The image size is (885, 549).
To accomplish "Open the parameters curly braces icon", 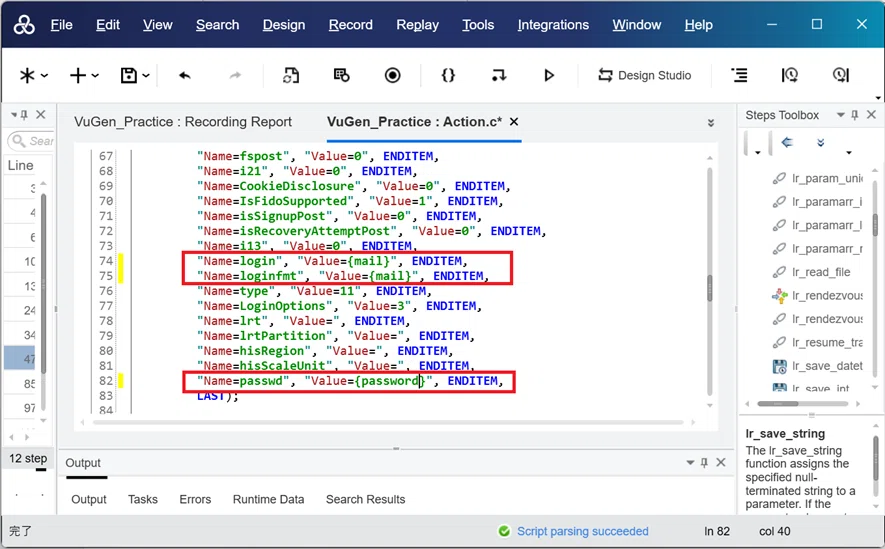I will (x=448, y=75).
